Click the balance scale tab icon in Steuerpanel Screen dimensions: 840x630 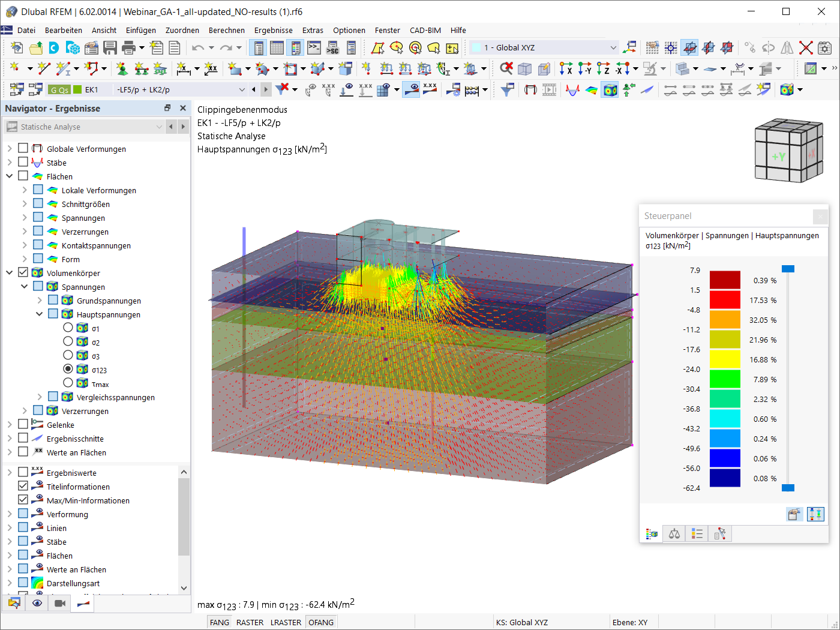click(674, 534)
